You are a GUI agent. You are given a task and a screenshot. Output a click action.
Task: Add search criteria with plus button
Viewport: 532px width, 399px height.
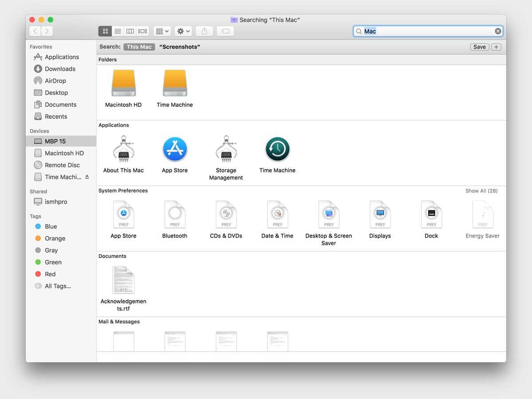click(x=496, y=47)
